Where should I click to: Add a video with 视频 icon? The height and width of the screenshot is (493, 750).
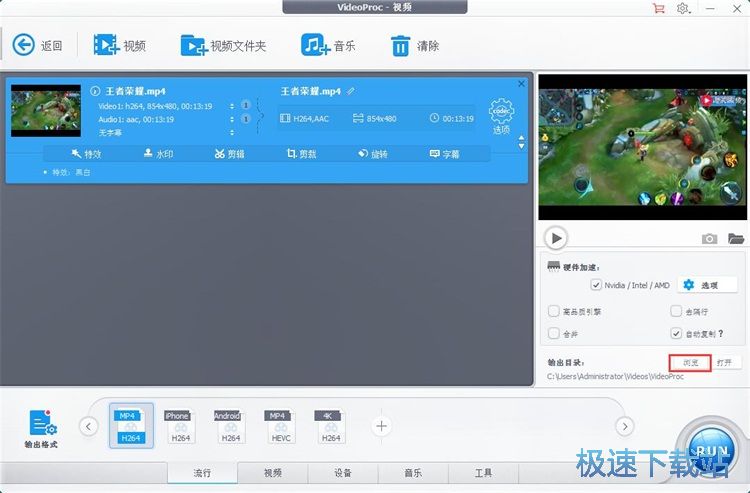click(106, 45)
